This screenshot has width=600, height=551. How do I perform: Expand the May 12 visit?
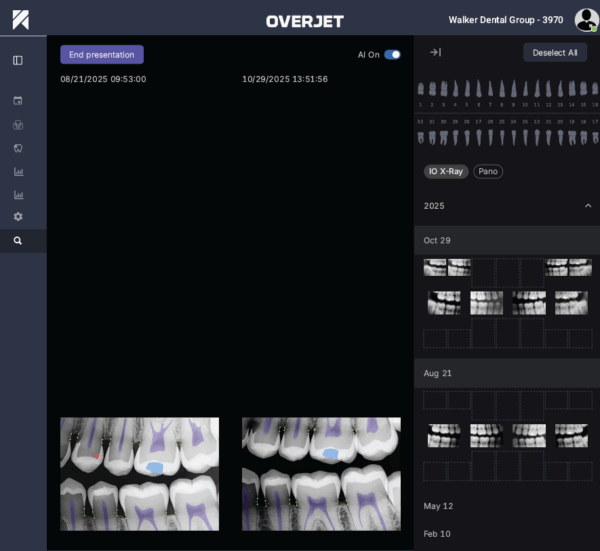[439, 506]
